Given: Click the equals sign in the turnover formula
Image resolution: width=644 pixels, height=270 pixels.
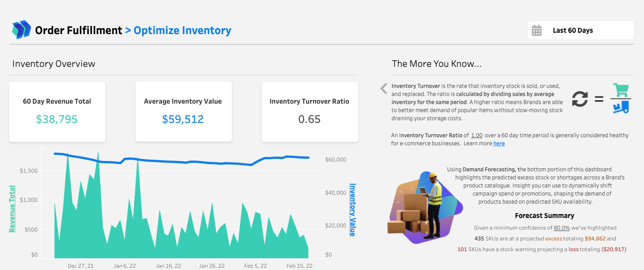Looking at the screenshot, I should (599, 99).
